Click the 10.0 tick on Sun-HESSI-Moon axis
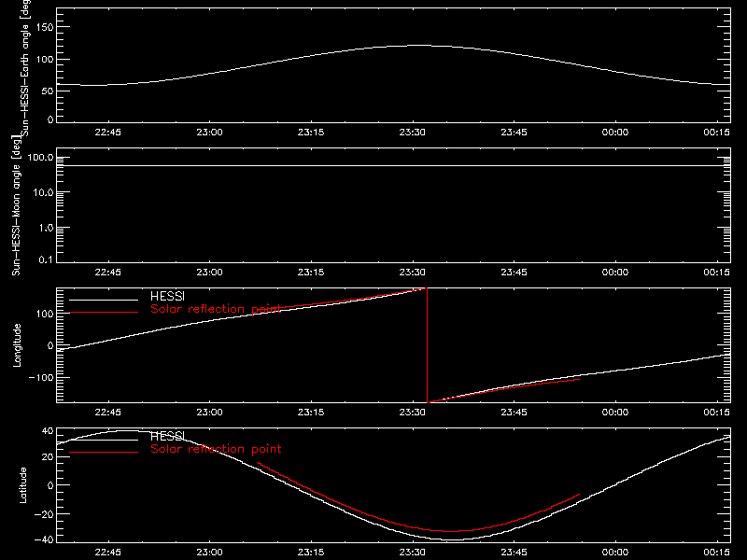This screenshot has width=747, height=560. point(43,192)
